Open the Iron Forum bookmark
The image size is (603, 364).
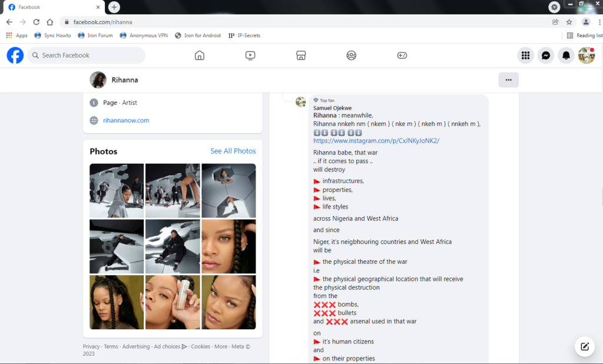coord(95,35)
